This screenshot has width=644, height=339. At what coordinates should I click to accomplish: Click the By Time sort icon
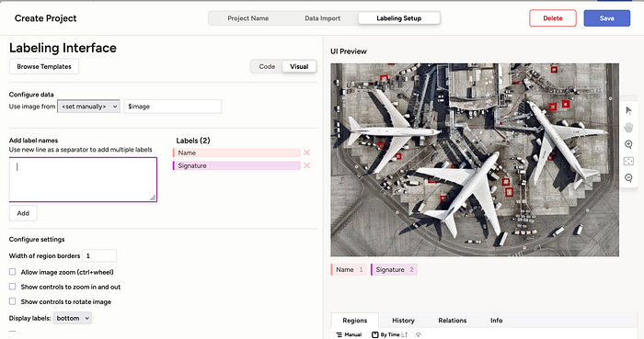click(x=375, y=335)
